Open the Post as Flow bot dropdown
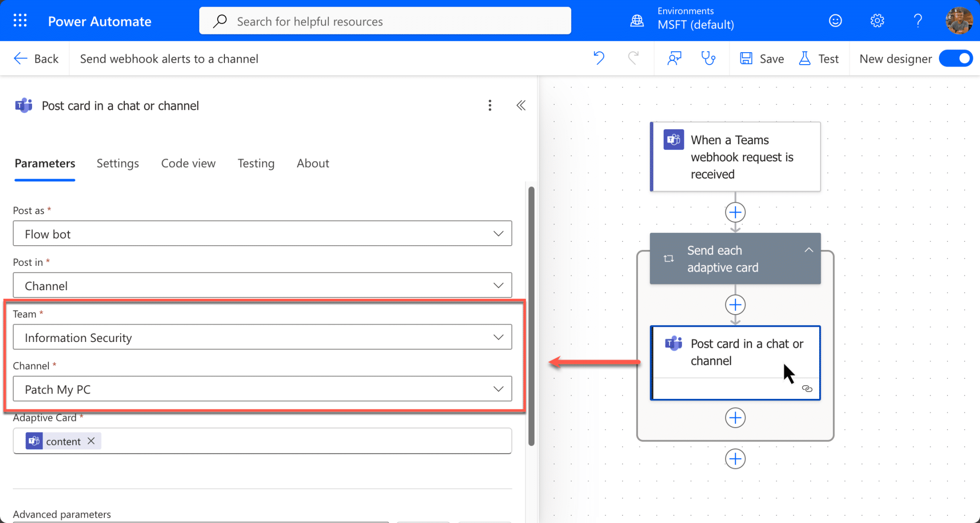The image size is (980, 523). coord(498,233)
